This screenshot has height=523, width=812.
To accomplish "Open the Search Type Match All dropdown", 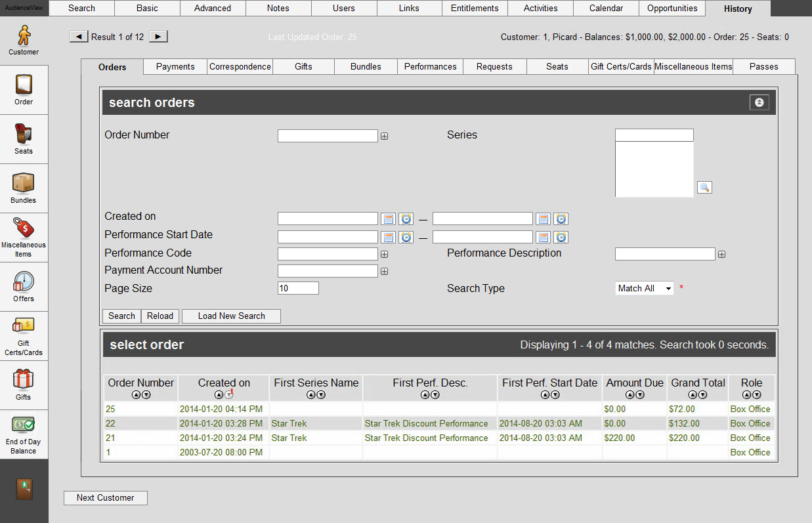I will (x=645, y=288).
